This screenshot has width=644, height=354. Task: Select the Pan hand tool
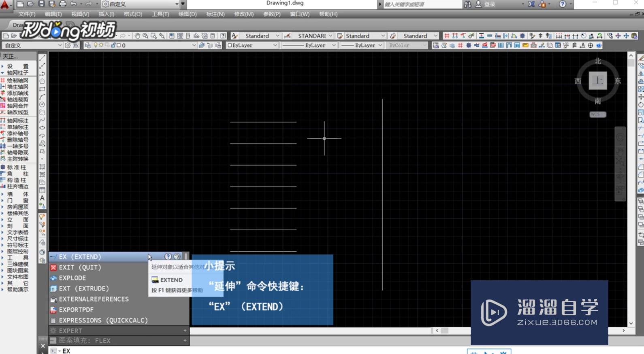click(137, 36)
